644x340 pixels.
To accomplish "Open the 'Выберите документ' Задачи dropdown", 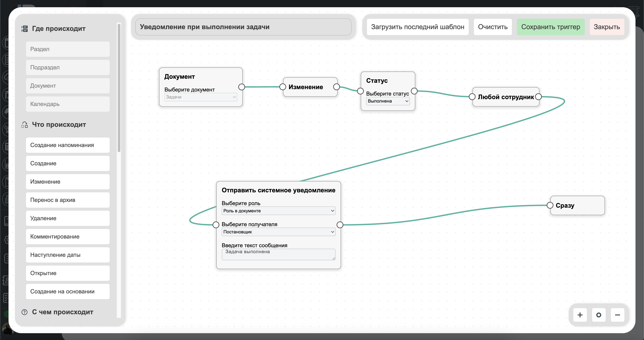I will tap(200, 97).
